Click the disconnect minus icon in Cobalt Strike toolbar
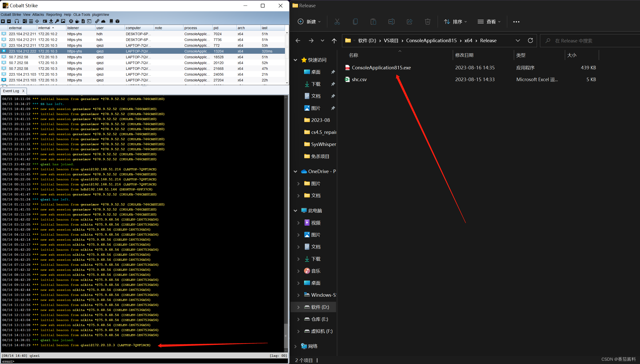The width and height of the screenshot is (640, 364). [9, 21]
